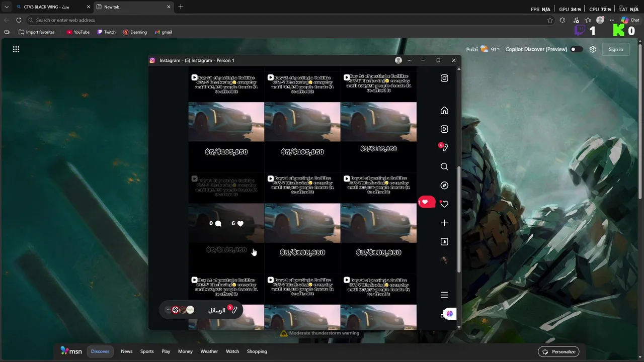The width and height of the screenshot is (644, 362).
Task: Click the ellipsis in the messages pill
Action: (168, 310)
